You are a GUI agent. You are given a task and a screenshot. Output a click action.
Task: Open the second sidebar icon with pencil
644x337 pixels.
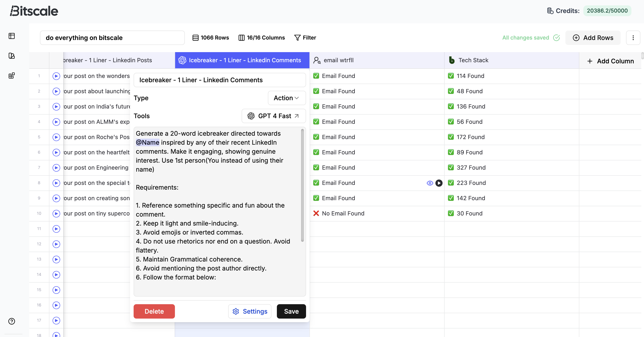tap(11, 55)
